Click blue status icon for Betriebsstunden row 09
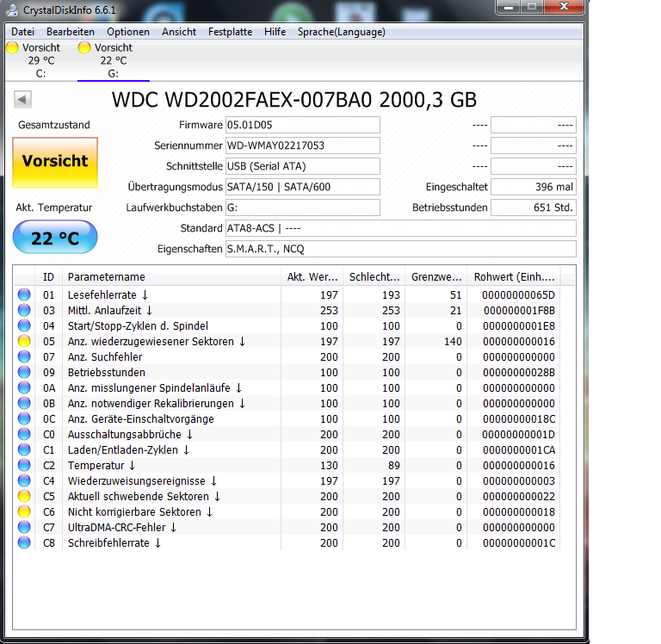 (24, 372)
